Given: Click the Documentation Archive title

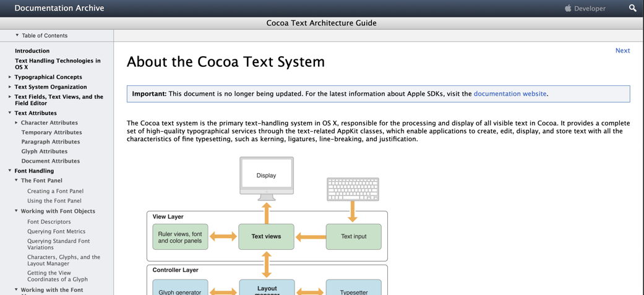Looking at the screenshot, I should pos(59,8).
